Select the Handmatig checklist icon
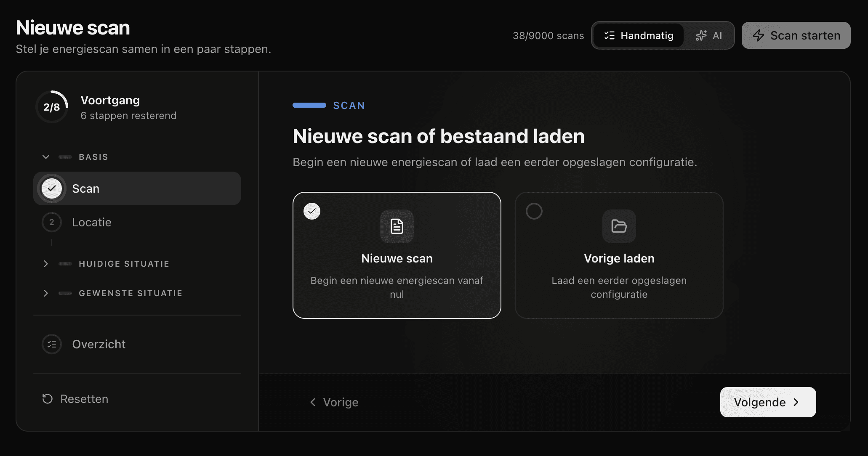This screenshot has height=456, width=868. (x=609, y=35)
